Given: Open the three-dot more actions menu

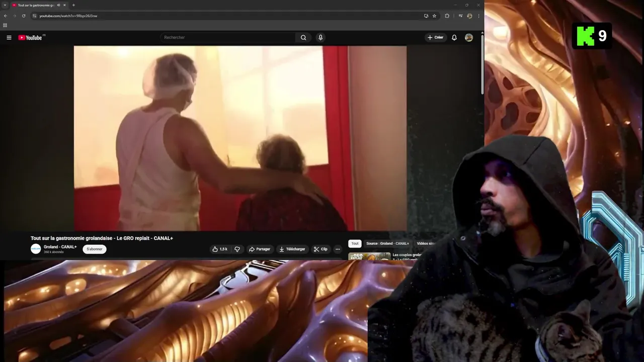Looking at the screenshot, I should 338,249.
